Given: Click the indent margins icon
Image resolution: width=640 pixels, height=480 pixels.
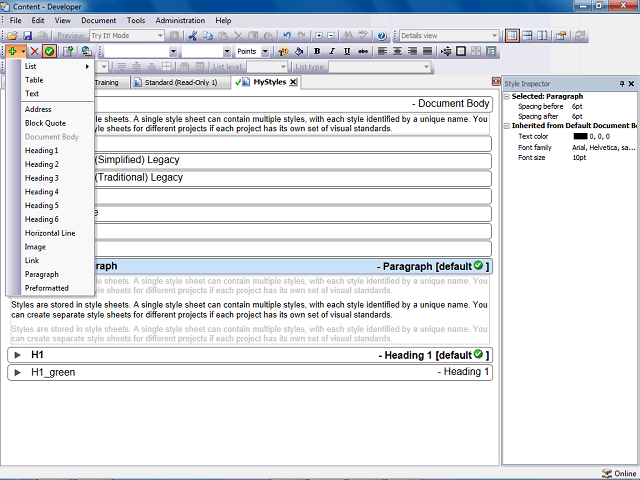Looking at the screenshot, I should [446, 51].
